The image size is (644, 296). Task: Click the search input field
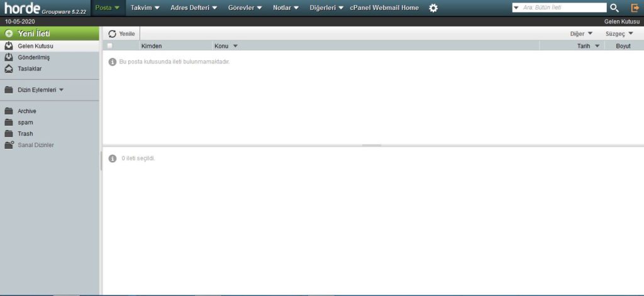[563, 8]
